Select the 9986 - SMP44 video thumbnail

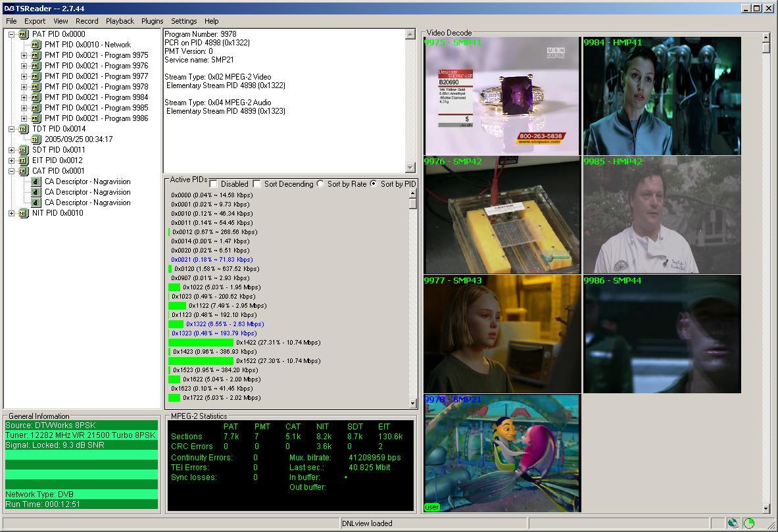point(662,334)
